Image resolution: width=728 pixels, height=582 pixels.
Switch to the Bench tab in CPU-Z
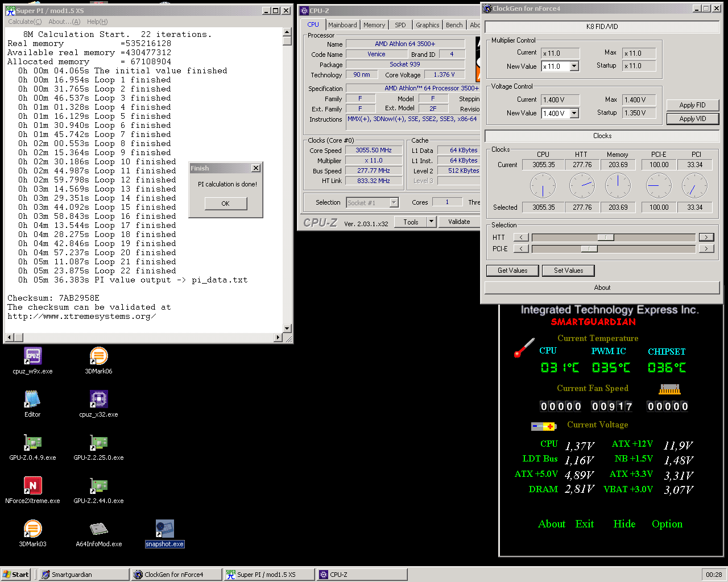click(x=454, y=25)
